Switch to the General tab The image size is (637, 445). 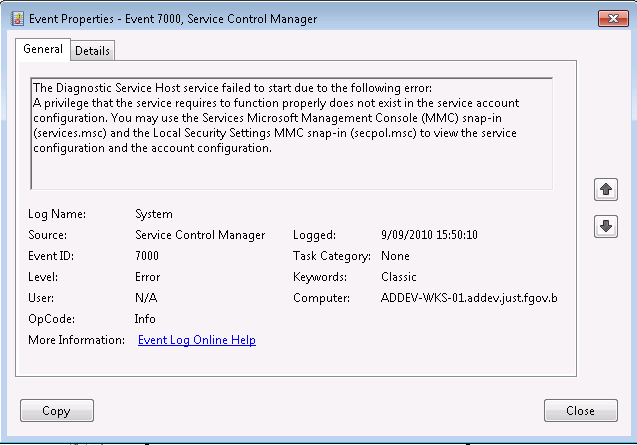click(43, 49)
